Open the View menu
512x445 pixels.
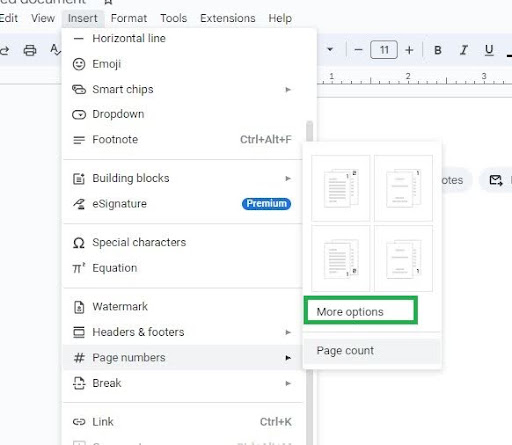(43, 18)
